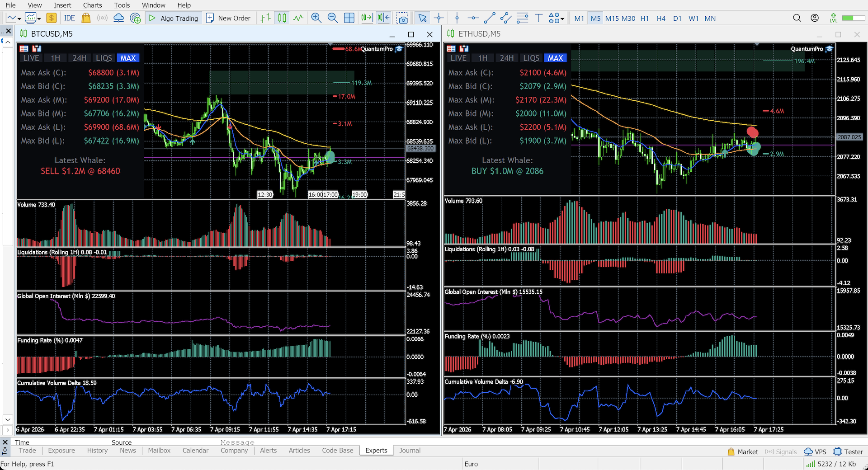Viewport: 868px width, 470px height.
Task: Toggle Algo Trading on or off
Action: pyautogui.click(x=174, y=18)
